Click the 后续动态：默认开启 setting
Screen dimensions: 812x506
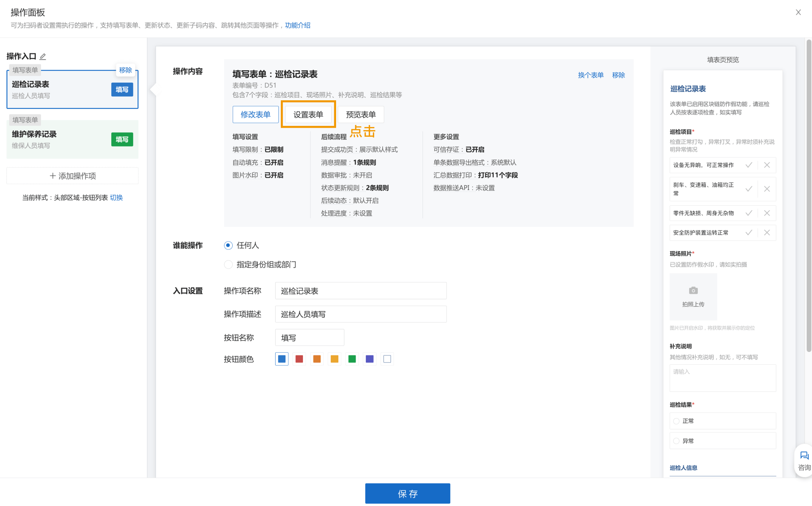click(350, 201)
